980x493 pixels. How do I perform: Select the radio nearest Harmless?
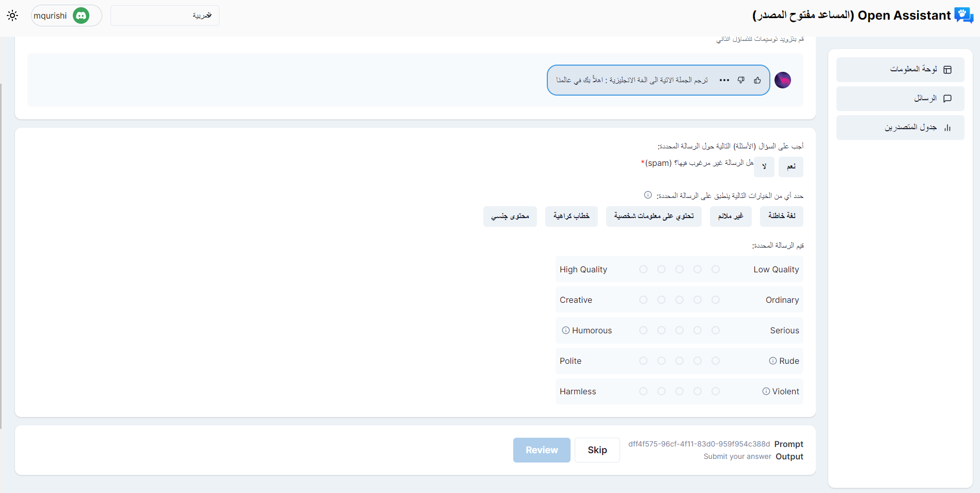click(643, 391)
